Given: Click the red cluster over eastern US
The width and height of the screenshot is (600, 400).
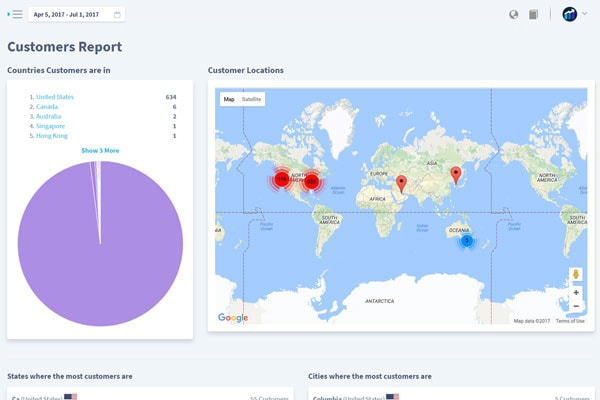Looking at the screenshot, I should point(311,181).
